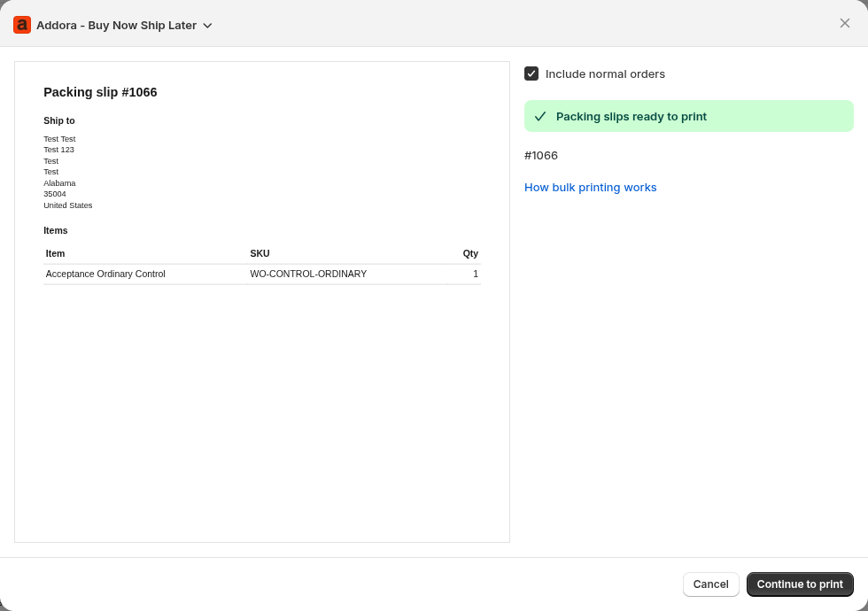
Task: Click the Cancel button
Action: tap(710, 584)
